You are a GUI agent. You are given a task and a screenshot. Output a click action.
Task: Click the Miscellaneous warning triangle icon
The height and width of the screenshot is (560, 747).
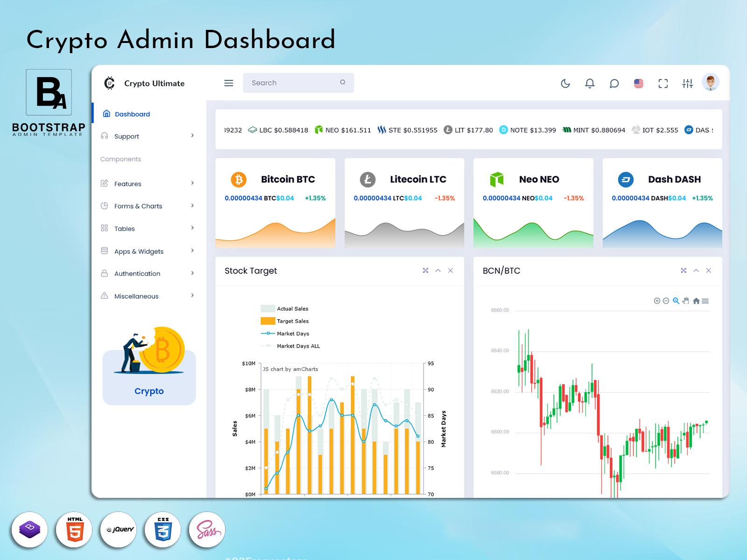point(105,296)
